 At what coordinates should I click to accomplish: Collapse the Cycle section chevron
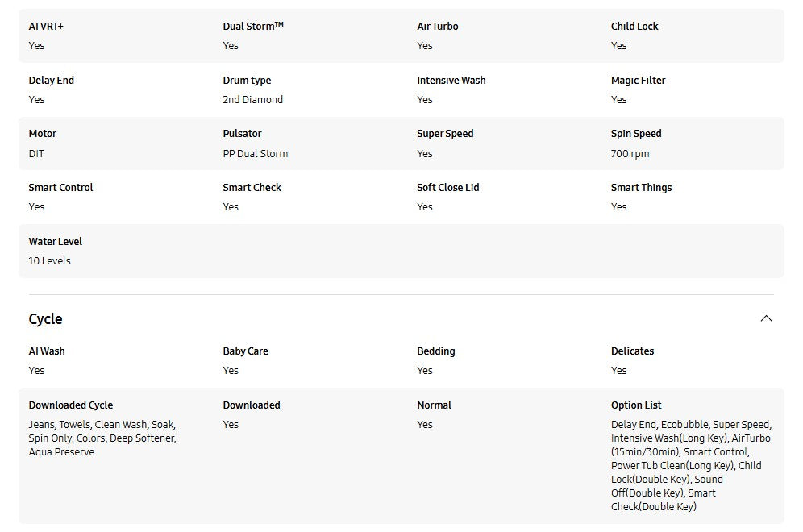[766, 318]
